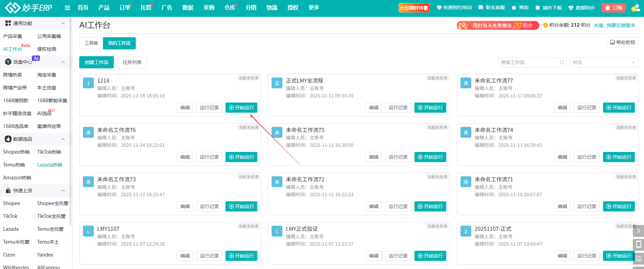Click the avatar icon of 未命名工作流76
The height and width of the screenshot is (269, 644).
88,132
